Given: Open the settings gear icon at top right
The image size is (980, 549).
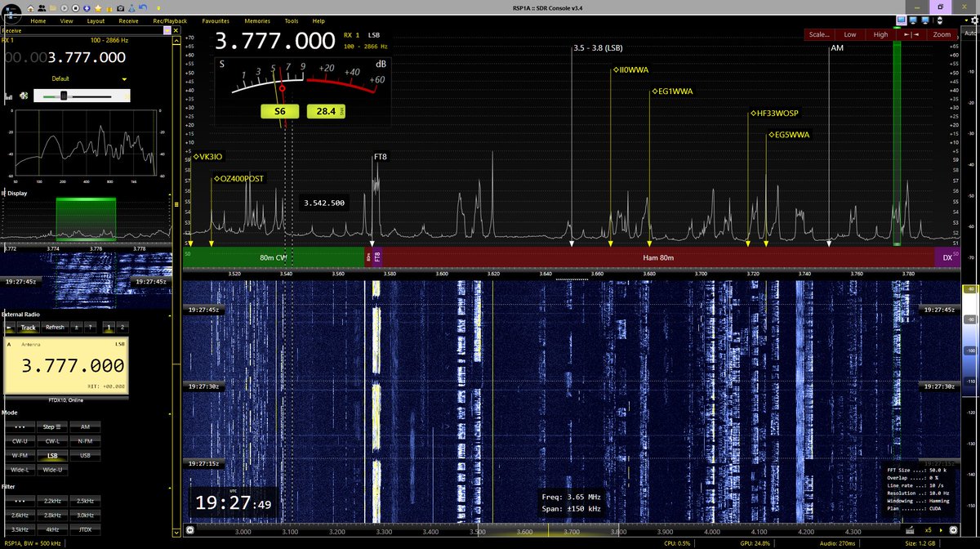Looking at the screenshot, I should [x=974, y=20].
